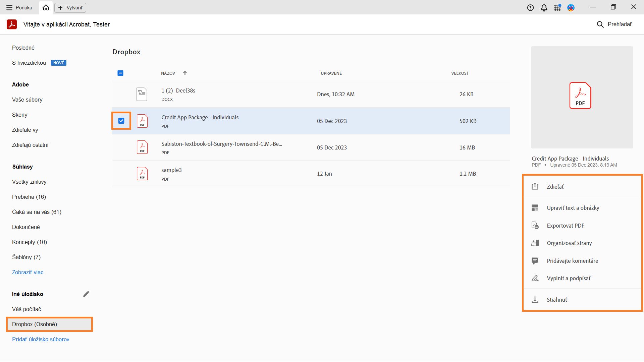Open the notifications bell icon
Viewport: 644px width, 362px height.
click(x=544, y=8)
